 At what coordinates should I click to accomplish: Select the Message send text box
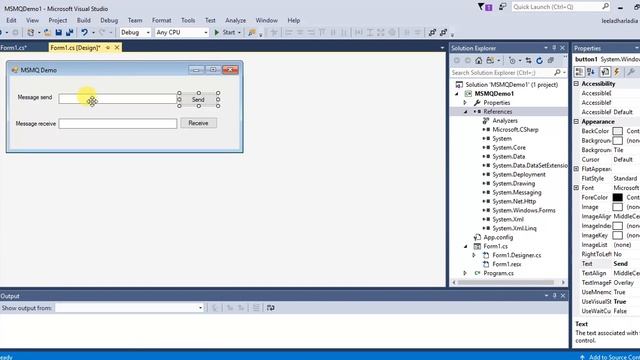[x=118, y=98]
